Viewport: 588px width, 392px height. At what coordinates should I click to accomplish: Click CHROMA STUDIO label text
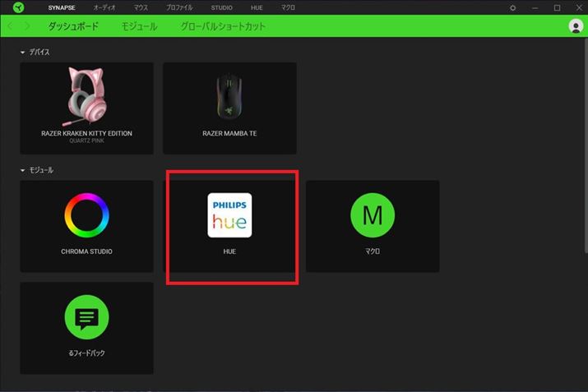click(86, 251)
